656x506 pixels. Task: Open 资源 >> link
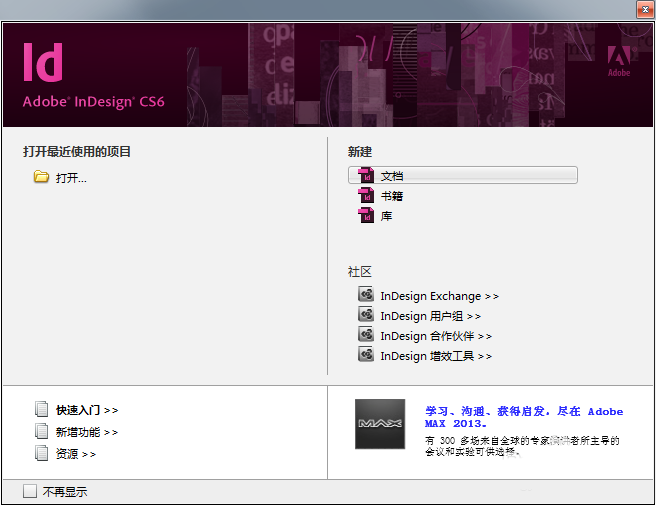76,454
